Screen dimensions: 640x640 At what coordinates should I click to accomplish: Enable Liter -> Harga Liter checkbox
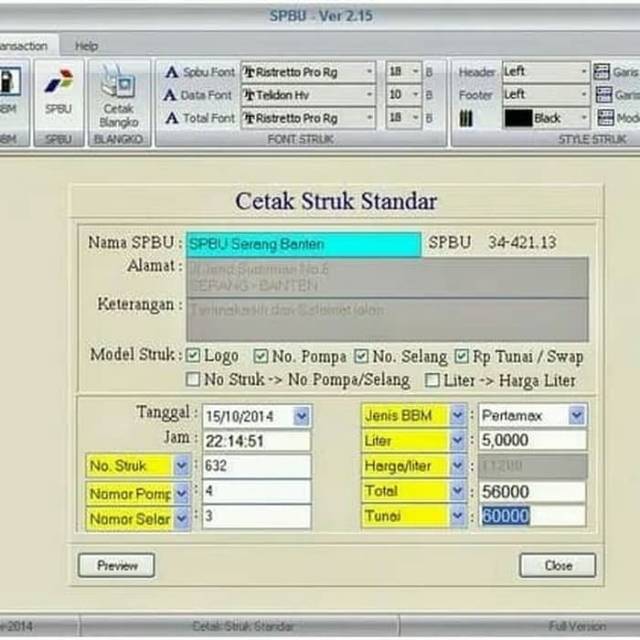(432, 380)
